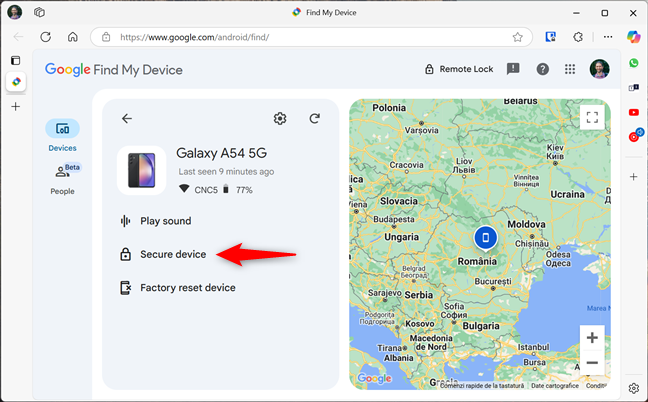Toggle vertical tabs pane
Viewport: 648px width, 402px height.
tap(15, 60)
